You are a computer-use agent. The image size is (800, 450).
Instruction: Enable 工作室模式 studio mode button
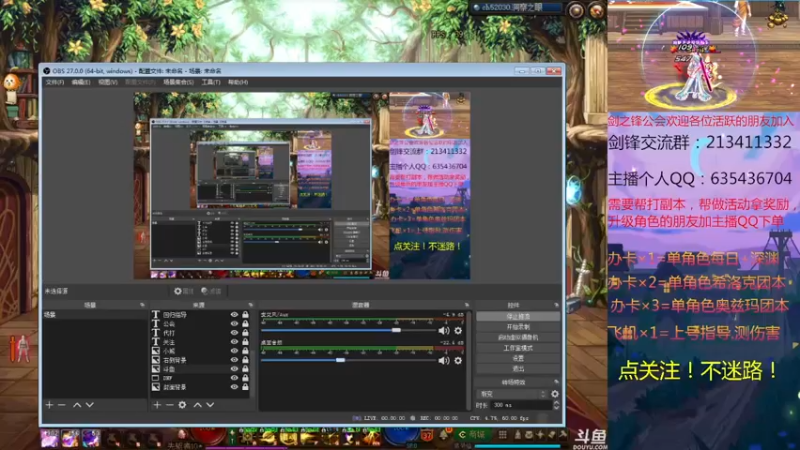click(518, 348)
